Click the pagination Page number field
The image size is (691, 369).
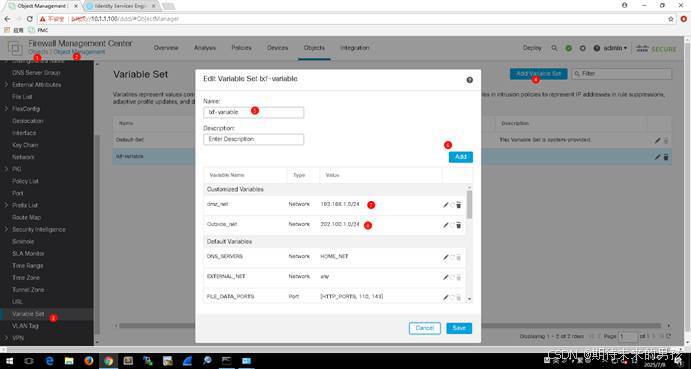click(x=628, y=336)
